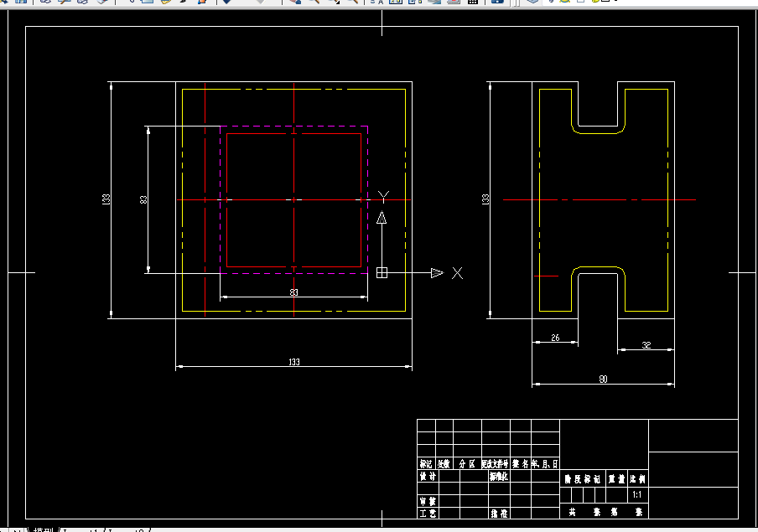Click the 签名 header cell in title block
The image size is (758, 532).
point(521,464)
